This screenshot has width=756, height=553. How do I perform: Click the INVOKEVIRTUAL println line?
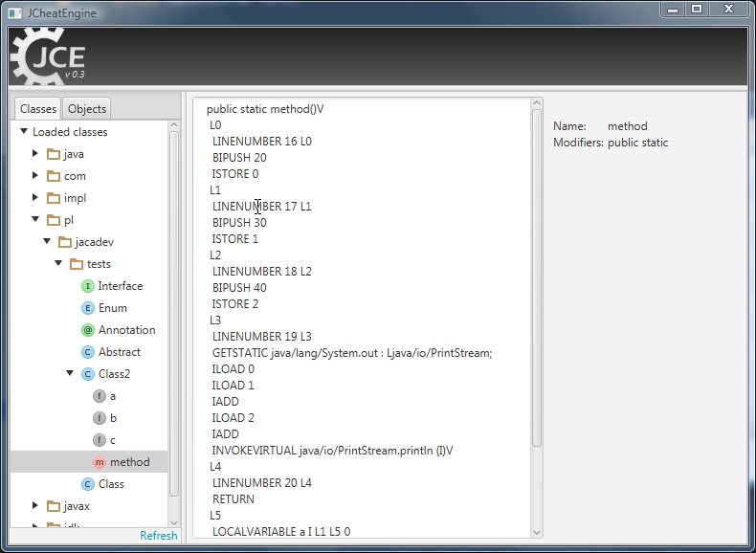tap(333, 451)
